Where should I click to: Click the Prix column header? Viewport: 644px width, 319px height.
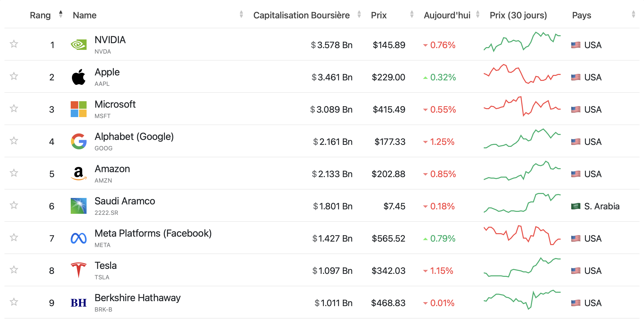click(379, 15)
